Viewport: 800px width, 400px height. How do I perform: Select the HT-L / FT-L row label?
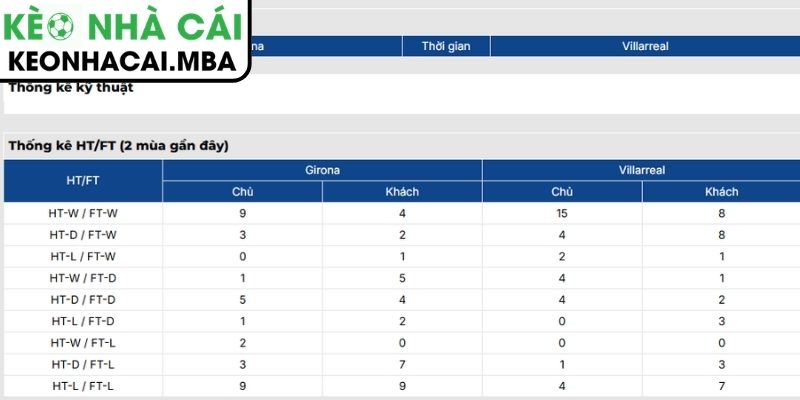point(83,385)
